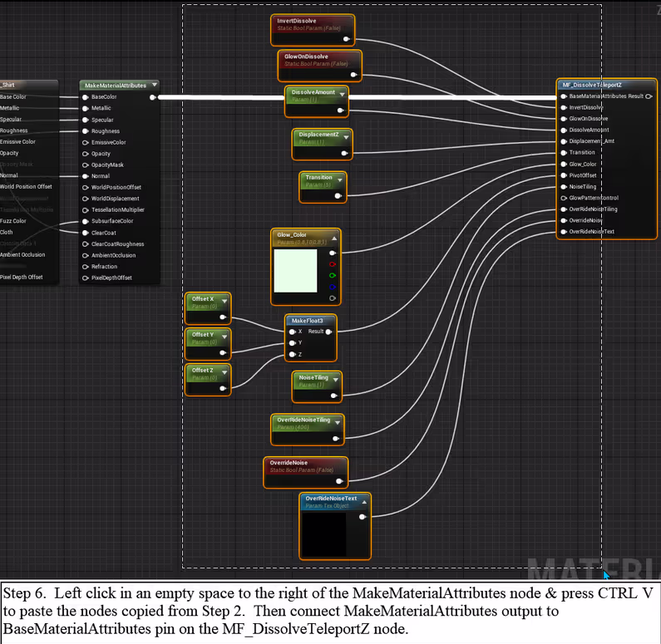Click the OverRideNoiseTiling node output pin
This screenshot has width=661, height=644.
coord(336,439)
